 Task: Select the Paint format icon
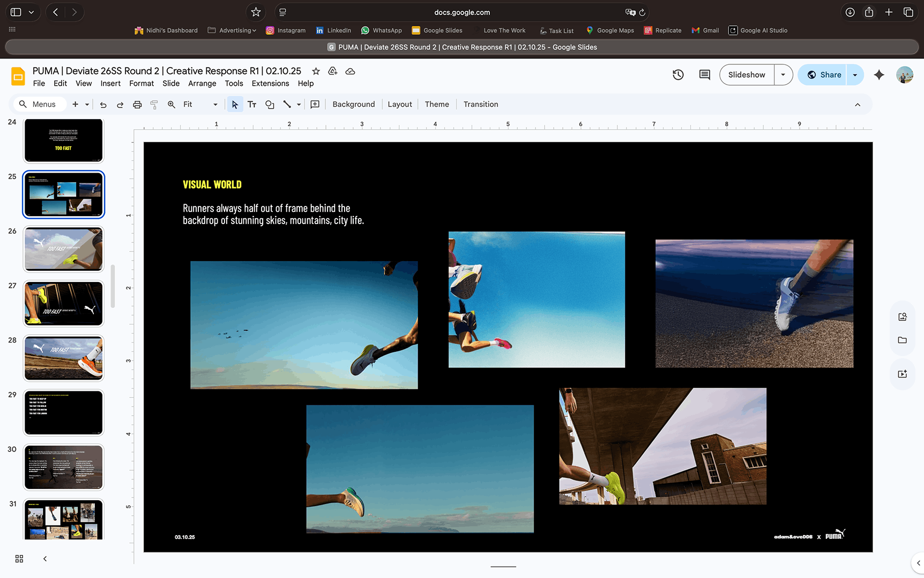[x=154, y=105]
